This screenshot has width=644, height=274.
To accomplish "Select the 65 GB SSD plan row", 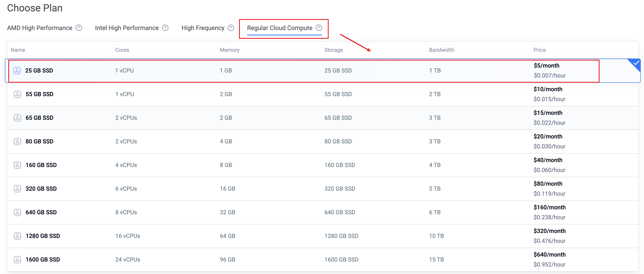I will tap(323, 118).
